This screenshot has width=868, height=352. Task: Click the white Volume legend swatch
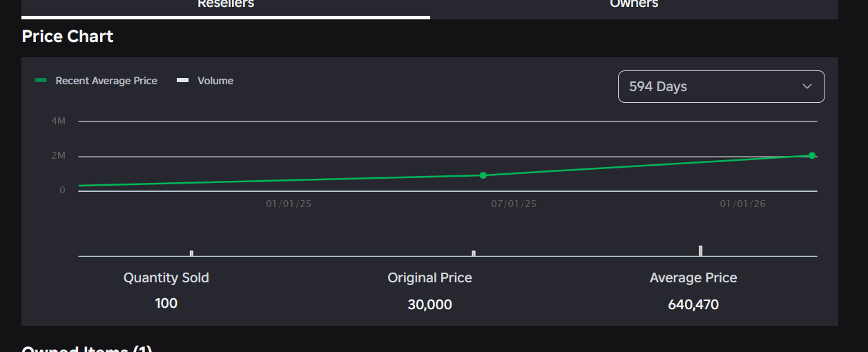pyautogui.click(x=183, y=81)
